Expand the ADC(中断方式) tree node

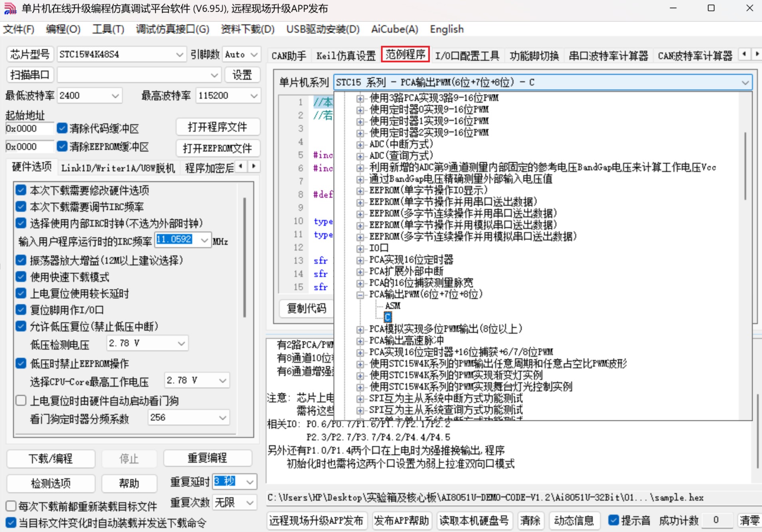tap(360, 145)
